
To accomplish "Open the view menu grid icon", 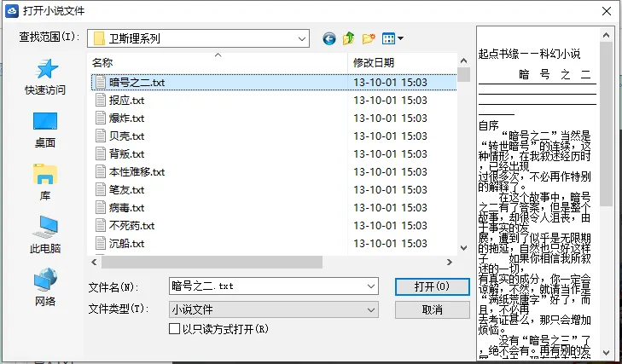I will pyautogui.click(x=392, y=38).
